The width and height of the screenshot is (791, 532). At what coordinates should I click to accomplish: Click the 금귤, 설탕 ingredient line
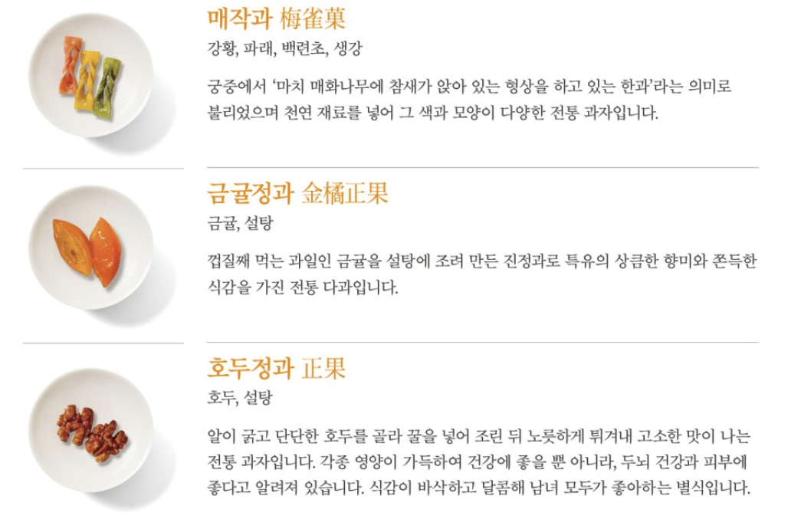[x=240, y=223]
